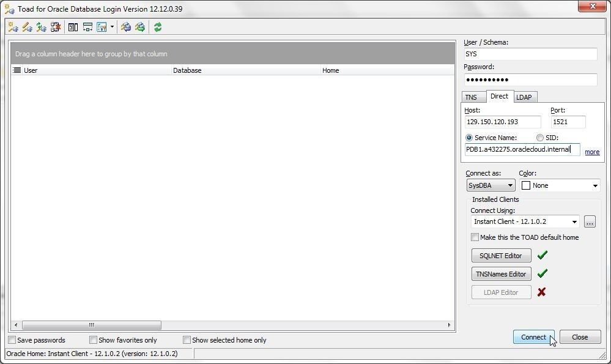The width and height of the screenshot is (611, 364).
Task: Click the edit connection pencil icon
Action: coord(27,27)
